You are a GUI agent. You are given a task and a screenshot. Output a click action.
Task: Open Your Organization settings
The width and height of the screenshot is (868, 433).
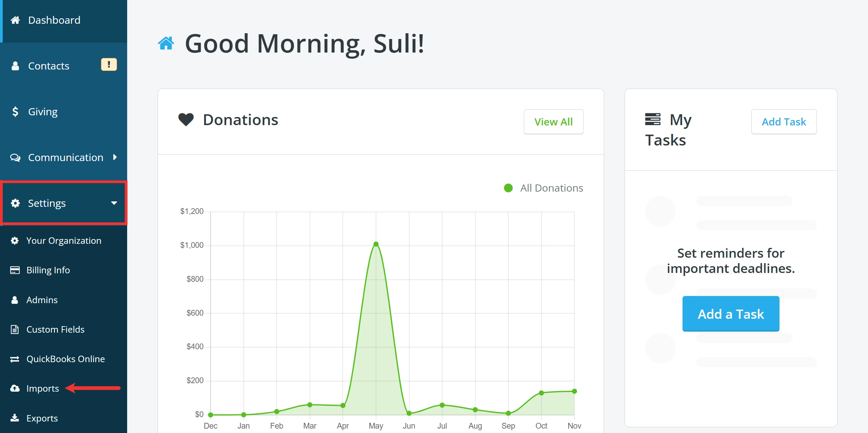pos(64,241)
